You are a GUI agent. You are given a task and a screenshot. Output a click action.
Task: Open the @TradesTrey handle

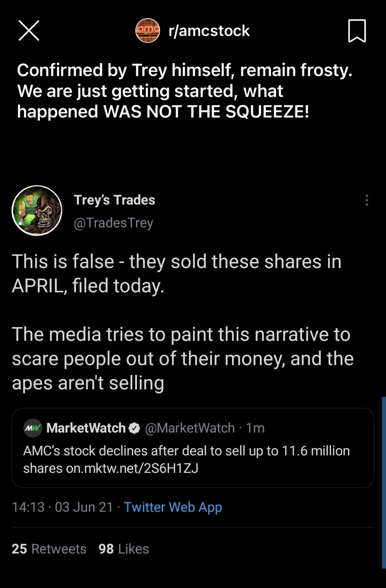(x=113, y=223)
